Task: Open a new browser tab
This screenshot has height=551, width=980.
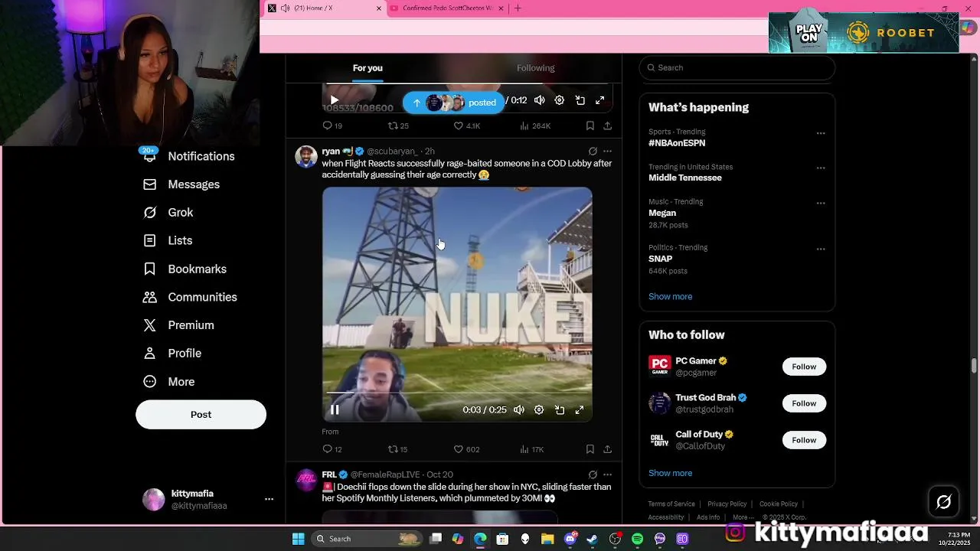Action: click(518, 8)
